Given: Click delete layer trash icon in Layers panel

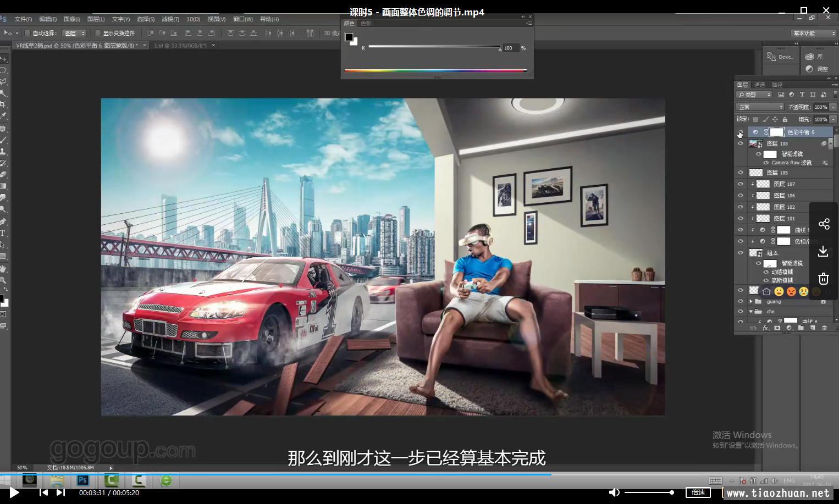Looking at the screenshot, I should point(824,328).
